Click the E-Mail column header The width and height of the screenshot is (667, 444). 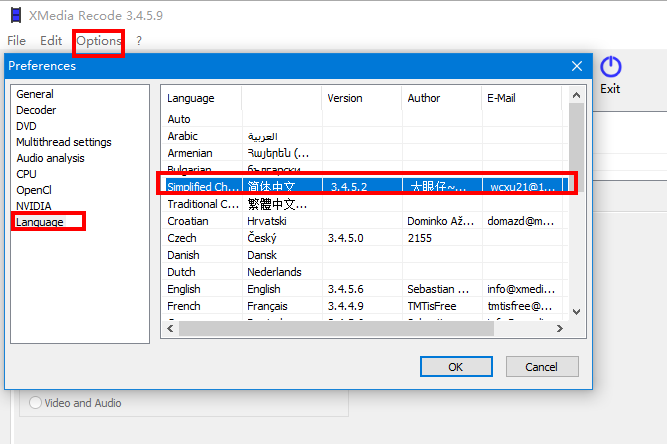click(522, 98)
